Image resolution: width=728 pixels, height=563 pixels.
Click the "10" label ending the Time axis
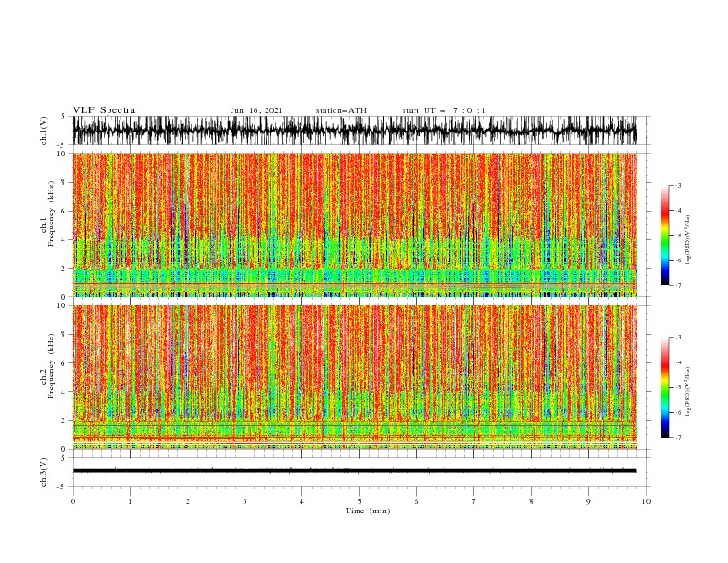(x=646, y=501)
